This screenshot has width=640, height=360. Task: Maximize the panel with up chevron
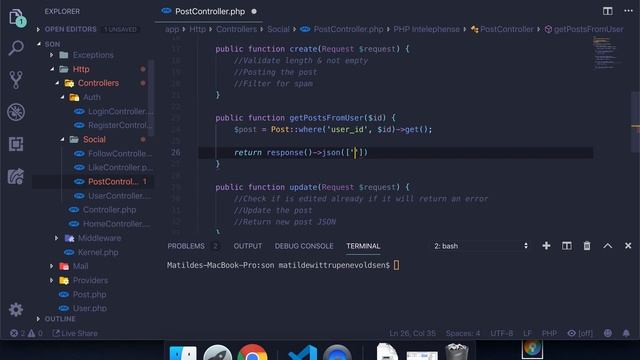point(607,246)
